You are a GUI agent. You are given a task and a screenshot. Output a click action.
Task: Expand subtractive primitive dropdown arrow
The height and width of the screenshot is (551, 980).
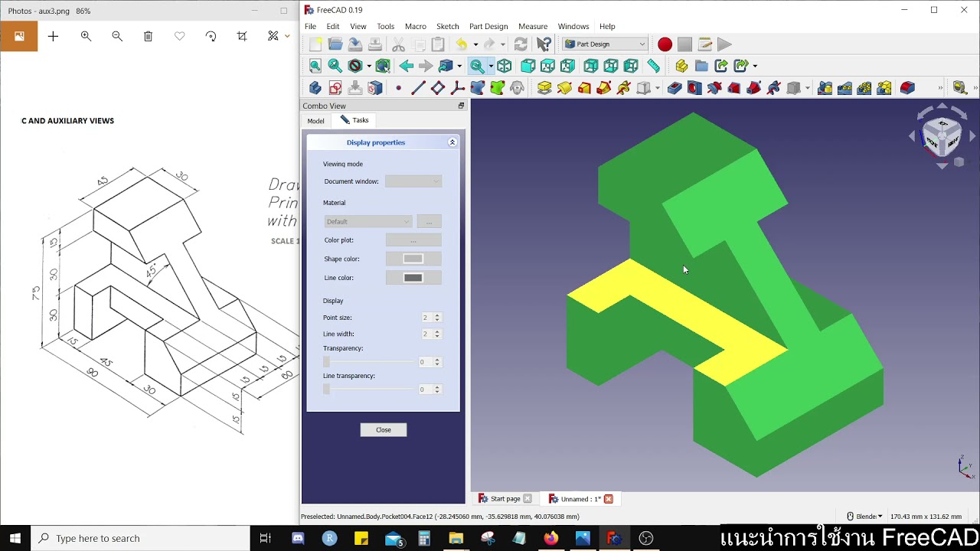(x=807, y=88)
